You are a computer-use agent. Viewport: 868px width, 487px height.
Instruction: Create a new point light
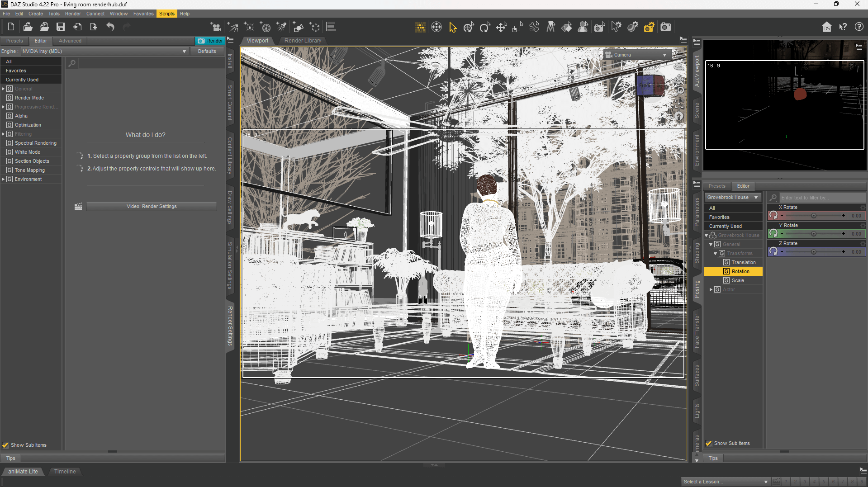point(249,27)
